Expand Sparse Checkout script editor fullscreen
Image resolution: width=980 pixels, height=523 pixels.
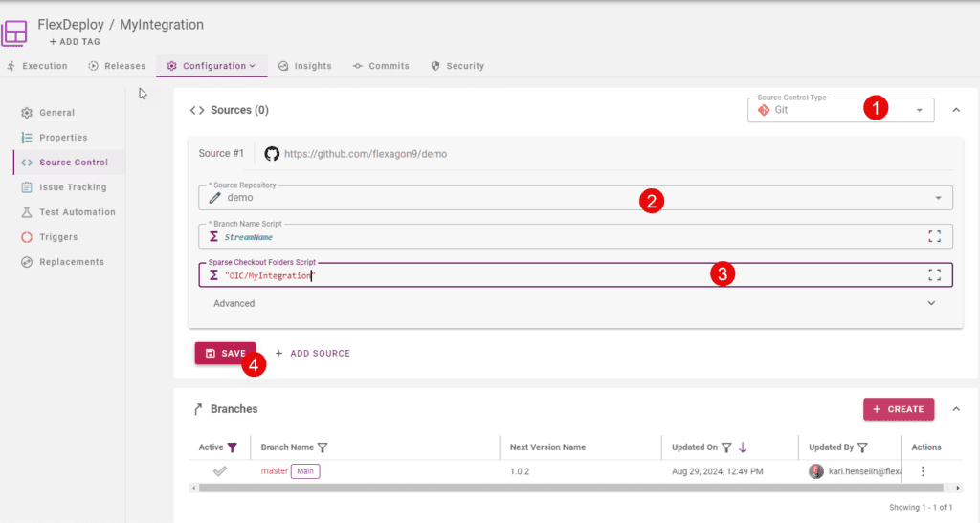[934, 275]
